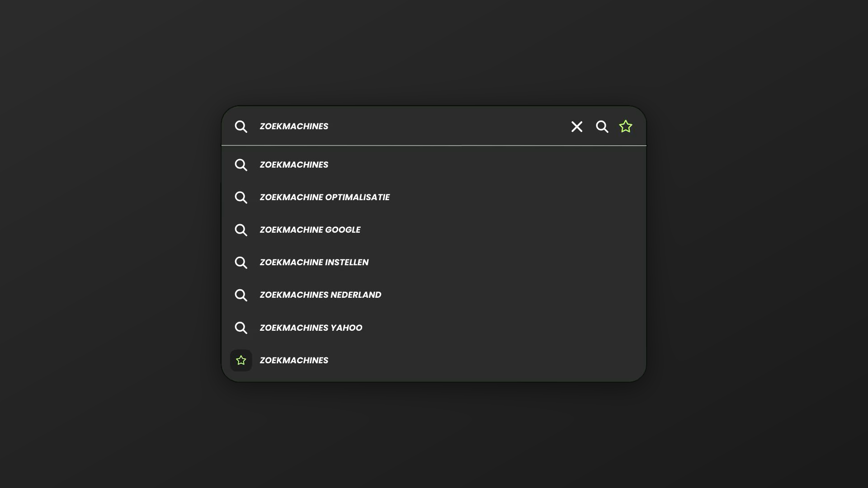Clear the search text with the X icon
Viewport: 868px width, 488px height.
click(577, 127)
